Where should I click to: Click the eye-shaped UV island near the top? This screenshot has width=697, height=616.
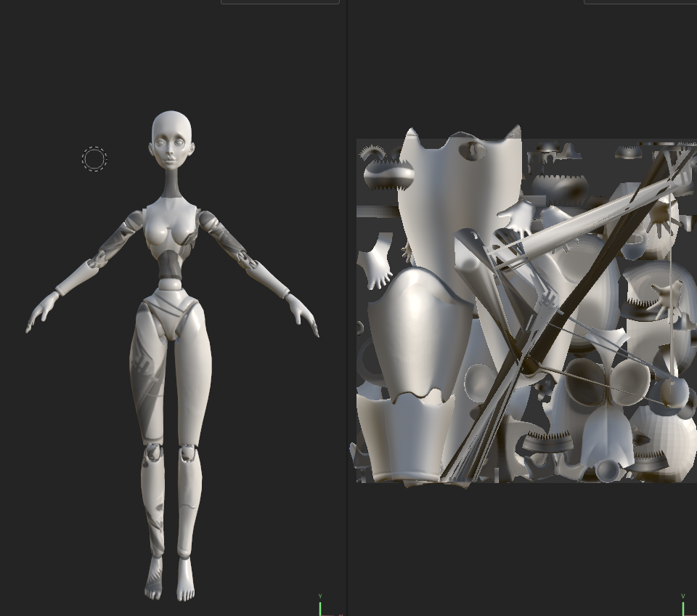[474, 151]
